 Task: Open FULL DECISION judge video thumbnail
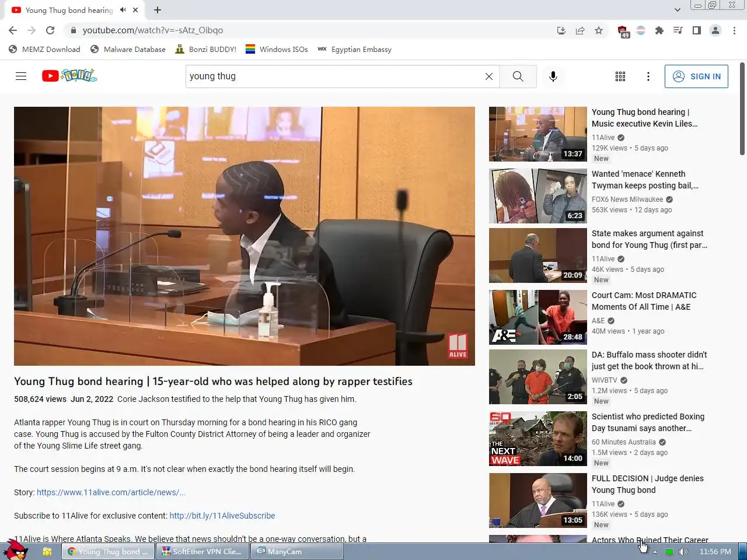(538, 501)
